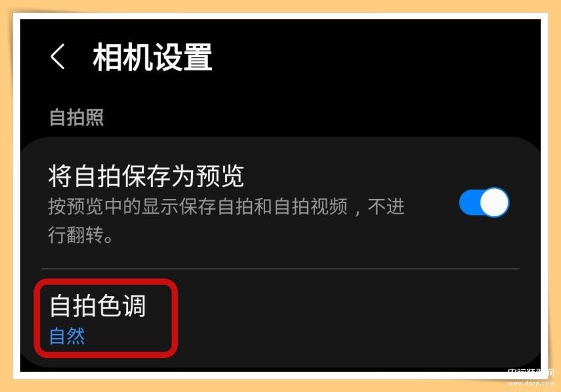Click the blue track of the toggle
The image size is (561, 392).
point(470,202)
